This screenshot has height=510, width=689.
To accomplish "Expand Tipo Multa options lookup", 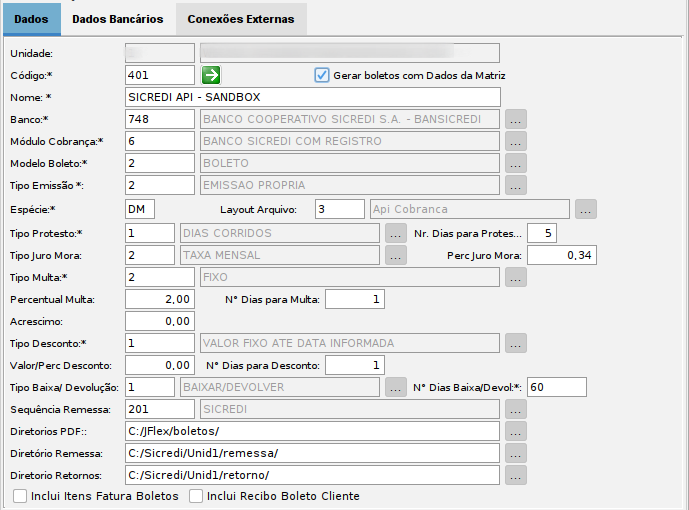I will [515, 277].
